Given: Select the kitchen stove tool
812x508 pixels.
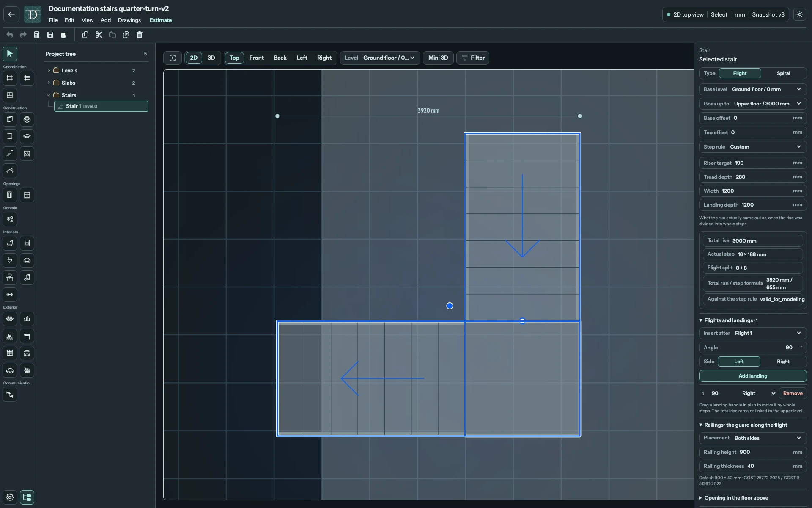Looking at the screenshot, I should click(x=27, y=243).
